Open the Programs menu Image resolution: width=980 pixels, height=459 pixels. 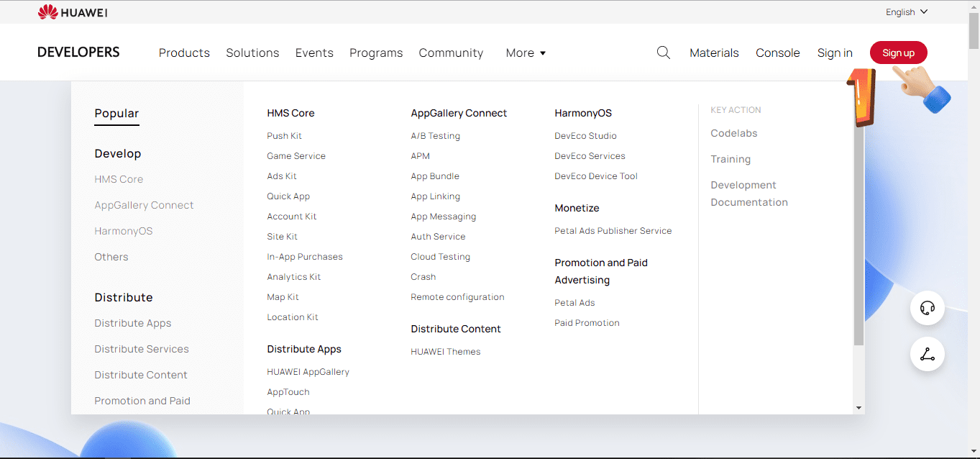(x=376, y=53)
